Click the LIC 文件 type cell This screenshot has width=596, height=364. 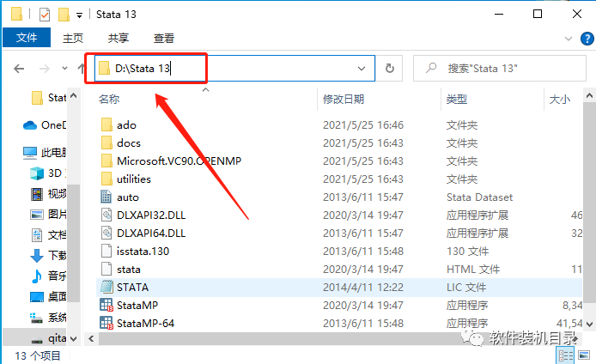pos(466,288)
